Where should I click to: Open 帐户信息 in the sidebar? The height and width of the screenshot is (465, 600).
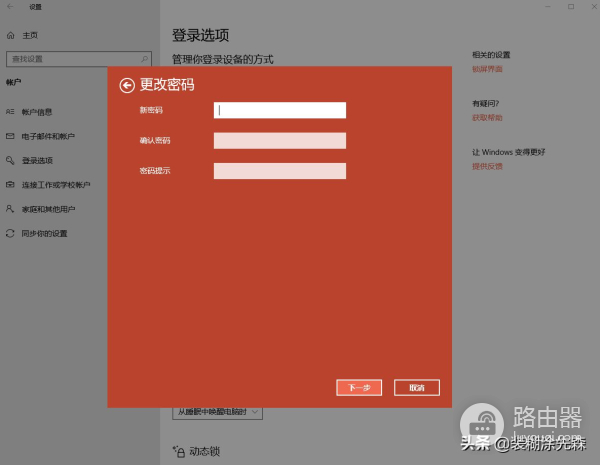pos(37,112)
